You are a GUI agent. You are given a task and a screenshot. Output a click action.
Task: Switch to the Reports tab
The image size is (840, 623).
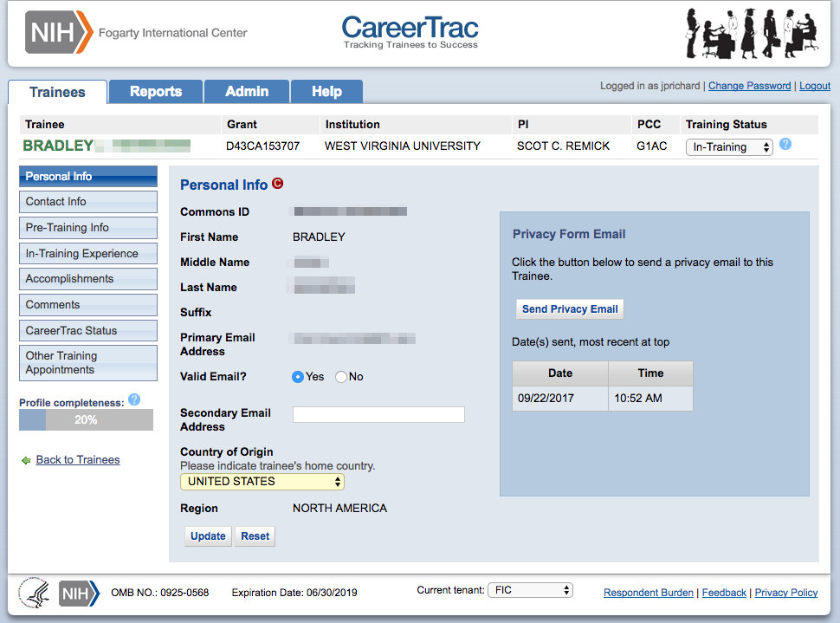point(156,92)
